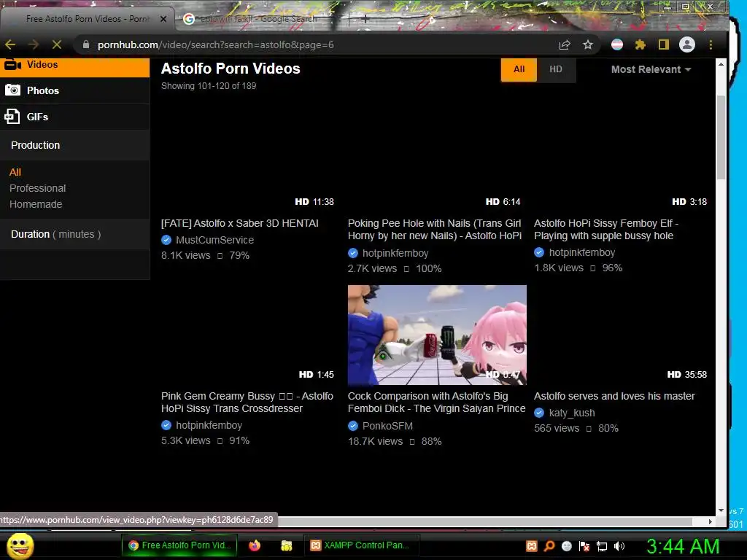Click the flag with red X tray icon
Image resolution: width=747 pixels, height=560 pixels.
click(x=584, y=546)
